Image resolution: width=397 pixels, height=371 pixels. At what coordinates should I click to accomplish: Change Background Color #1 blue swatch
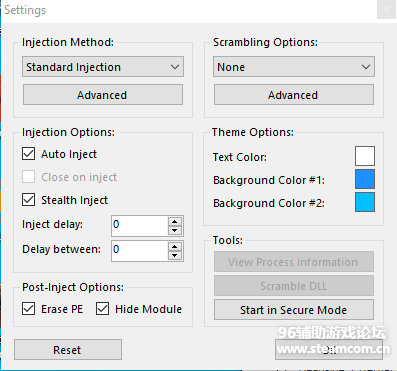point(365,179)
